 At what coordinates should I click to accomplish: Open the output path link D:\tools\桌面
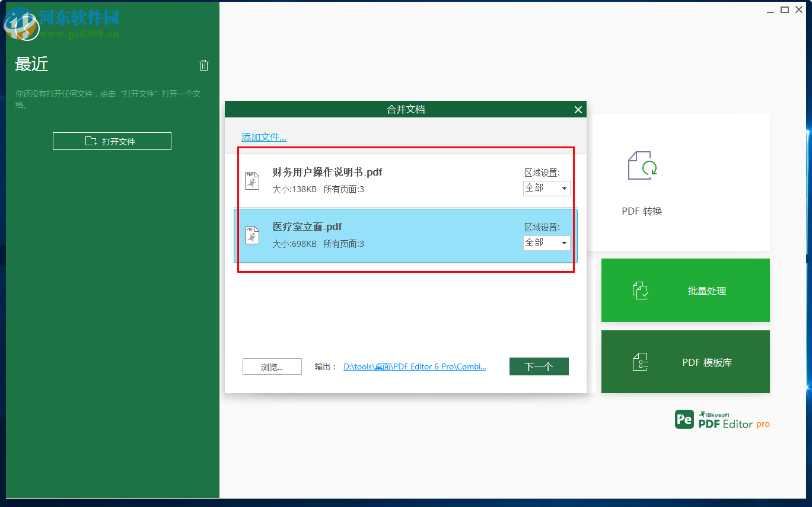tap(415, 366)
